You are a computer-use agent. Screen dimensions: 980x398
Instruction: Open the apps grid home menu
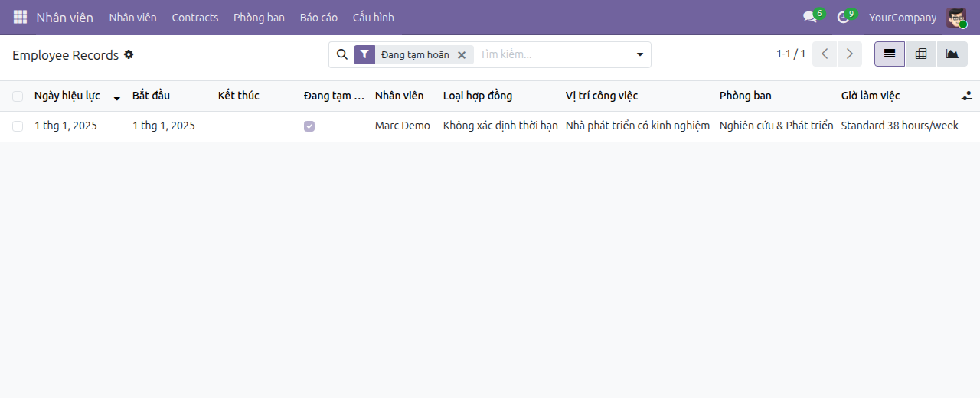pos(20,17)
